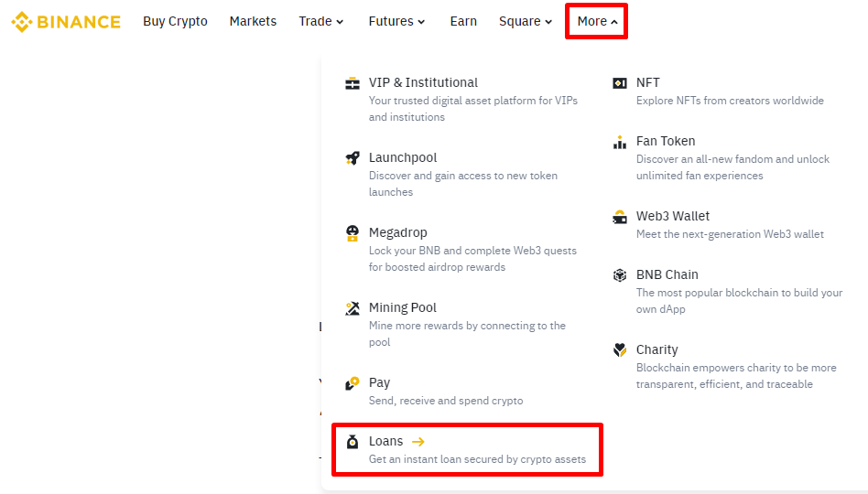
Task: Click the NFT icon
Action: 620,83
